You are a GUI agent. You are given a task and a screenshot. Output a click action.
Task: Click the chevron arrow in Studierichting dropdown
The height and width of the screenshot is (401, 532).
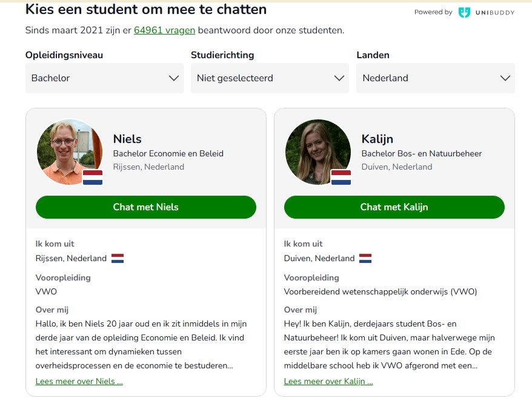tap(339, 78)
